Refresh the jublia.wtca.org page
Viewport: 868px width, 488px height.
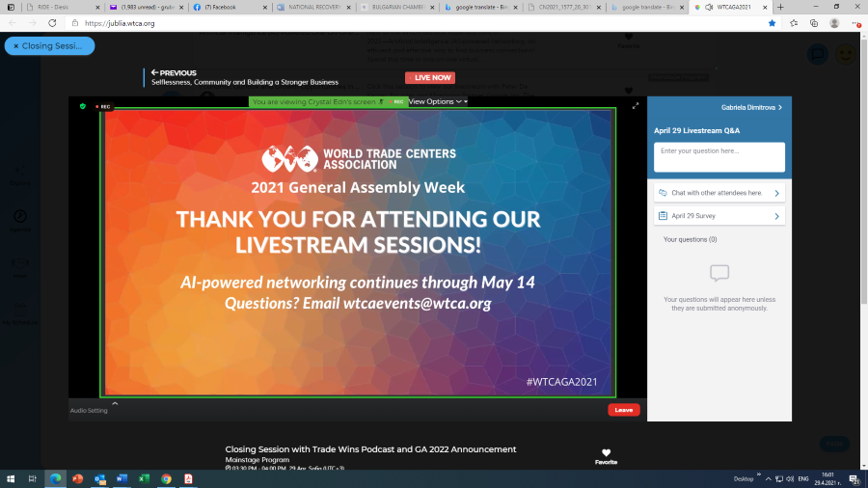(52, 23)
